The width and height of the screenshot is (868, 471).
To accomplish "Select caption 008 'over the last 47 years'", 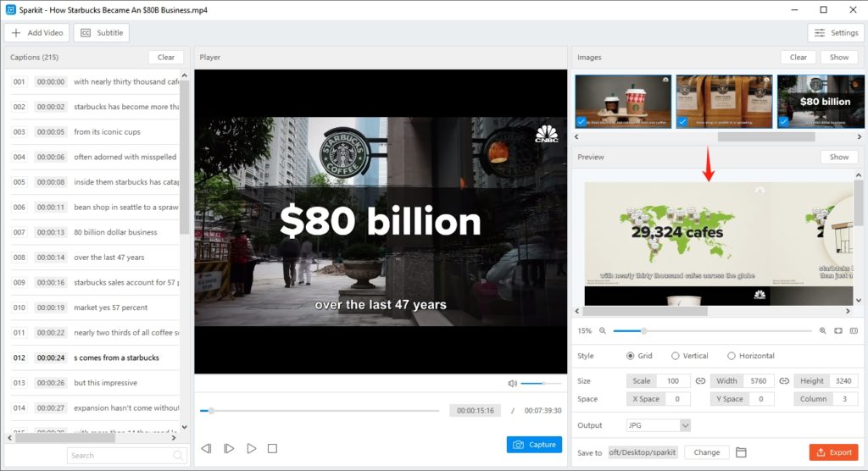I will pyautogui.click(x=95, y=258).
